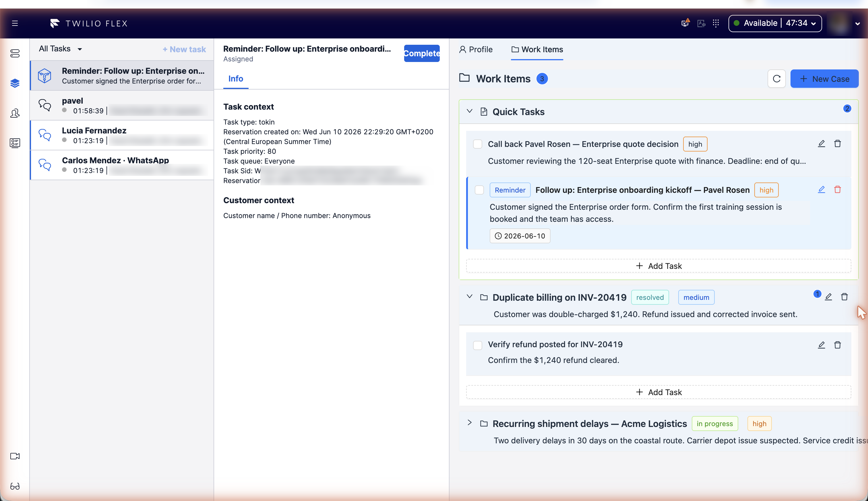Open the Available status dropdown

[775, 24]
